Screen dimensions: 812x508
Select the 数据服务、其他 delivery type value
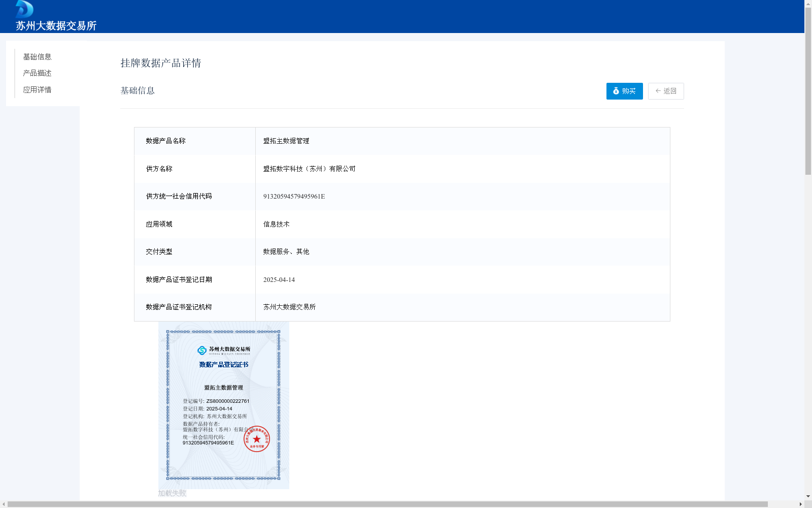tap(286, 251)
